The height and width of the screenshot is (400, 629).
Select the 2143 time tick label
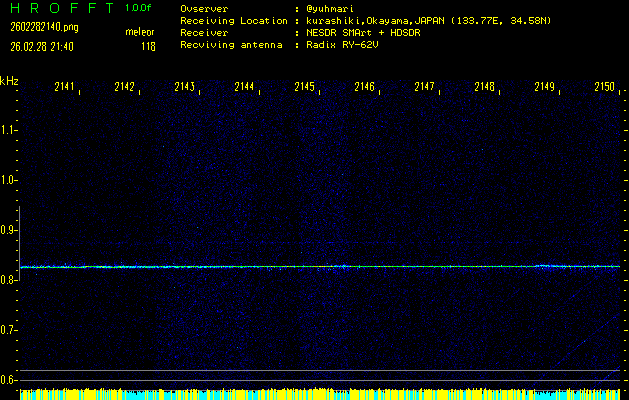(x=184, y=87)
